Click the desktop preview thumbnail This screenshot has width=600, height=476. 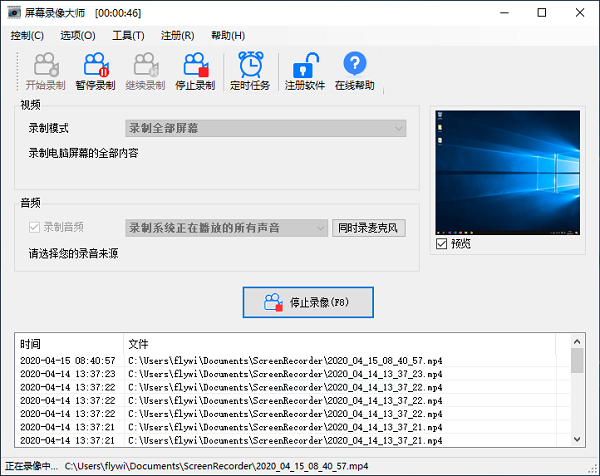(x=508, y=172)
